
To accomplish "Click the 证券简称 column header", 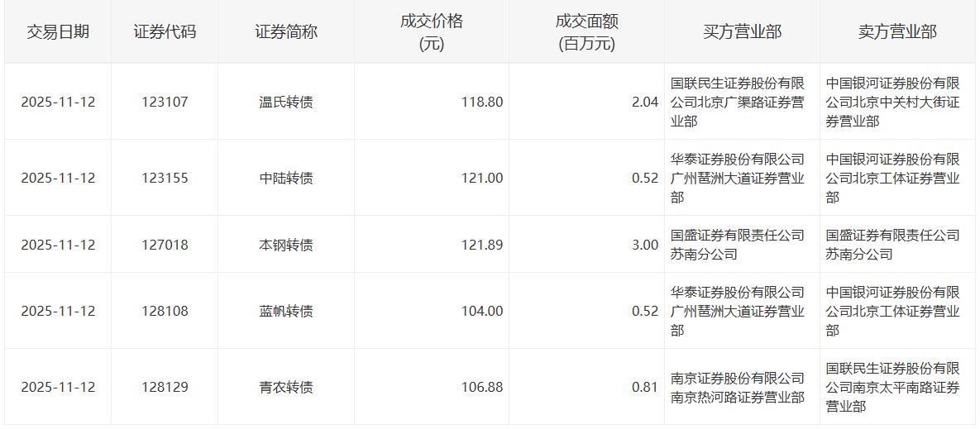I will [x=286, y=32].
